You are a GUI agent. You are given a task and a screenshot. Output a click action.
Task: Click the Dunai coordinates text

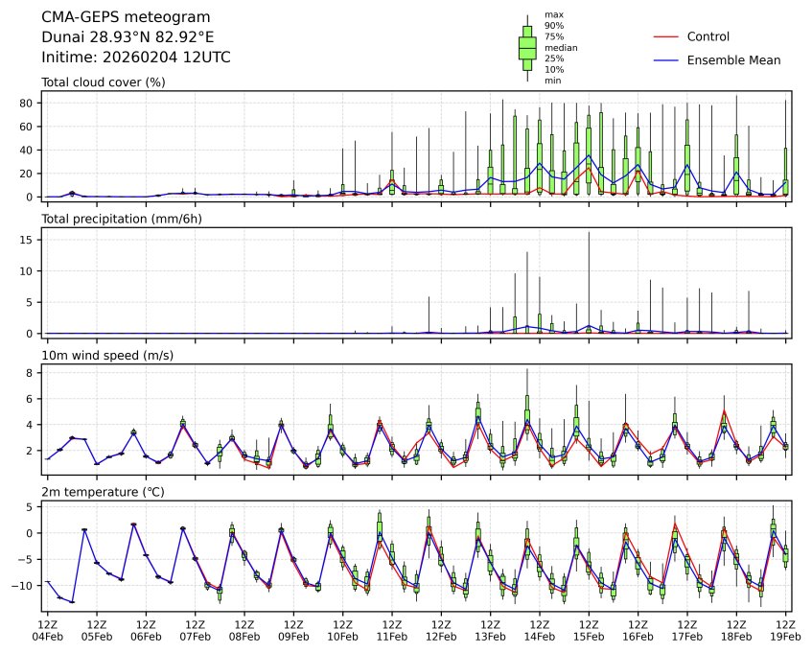coord(128,37)
